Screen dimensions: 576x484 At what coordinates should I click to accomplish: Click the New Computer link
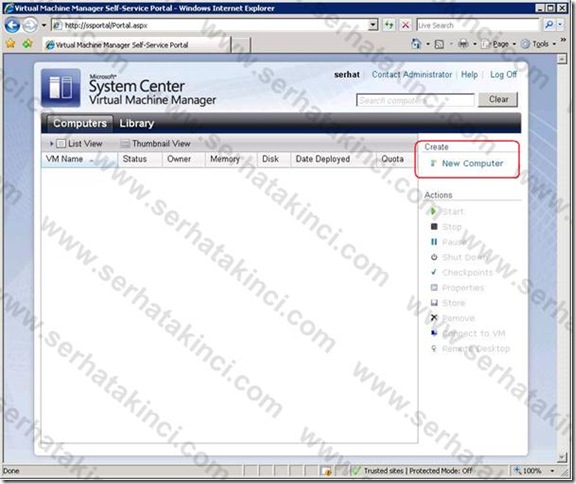tap(472, 163)
